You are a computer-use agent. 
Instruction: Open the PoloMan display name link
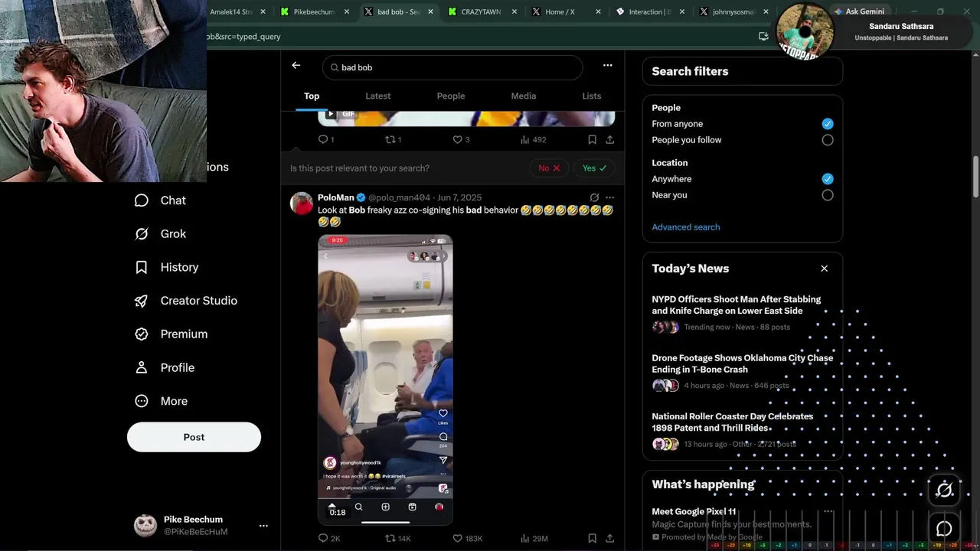point(335,197)
